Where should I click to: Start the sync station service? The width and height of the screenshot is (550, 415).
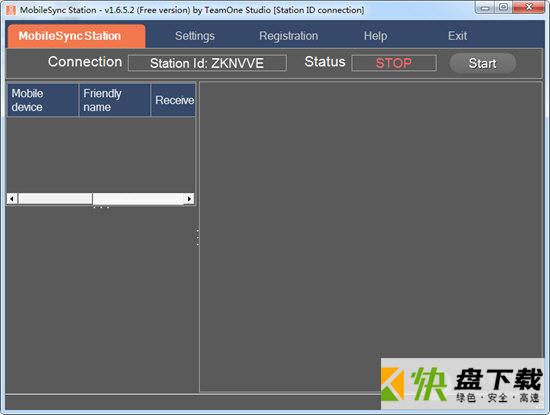(x=483, y=63)
